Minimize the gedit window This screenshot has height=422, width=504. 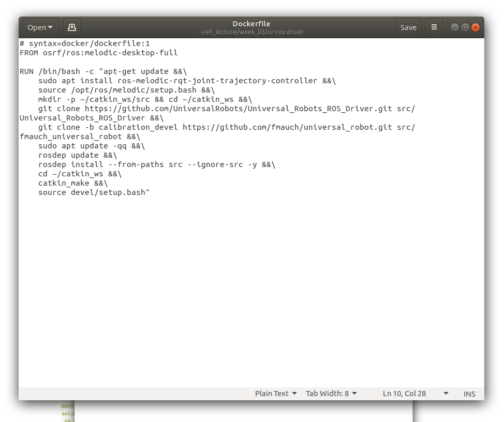(x=454, y=27)
